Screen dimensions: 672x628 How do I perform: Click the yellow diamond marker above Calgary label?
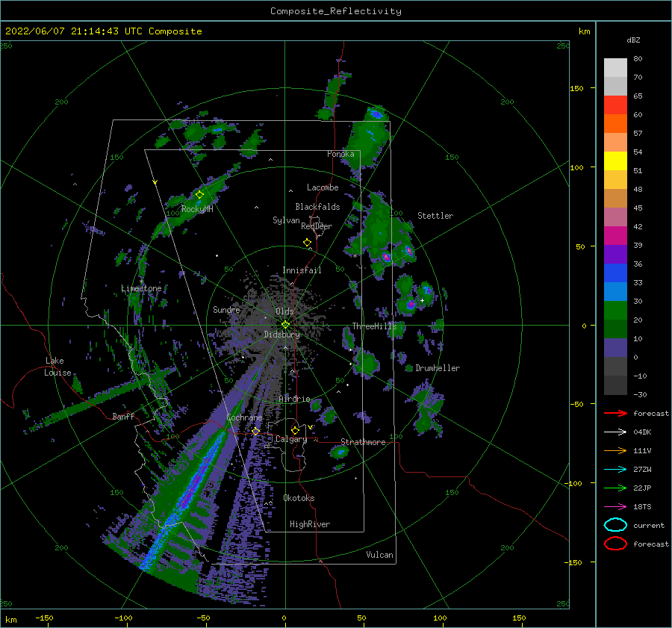(295, 430)
